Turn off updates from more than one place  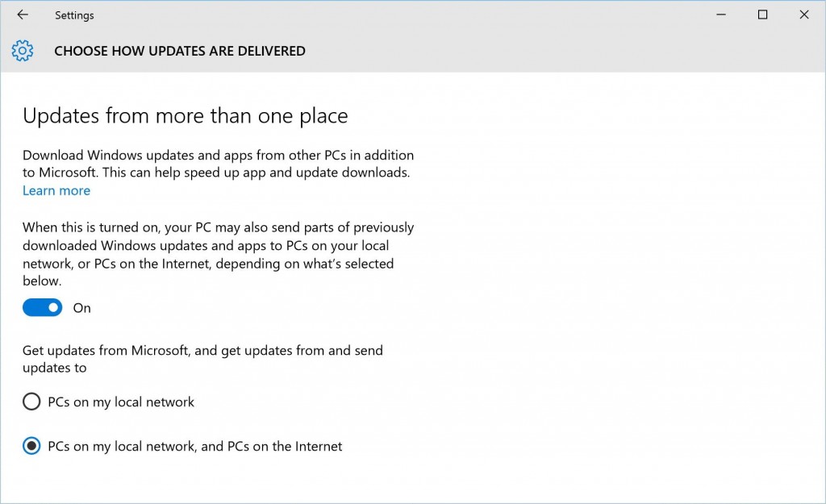(x=42, y=307)
